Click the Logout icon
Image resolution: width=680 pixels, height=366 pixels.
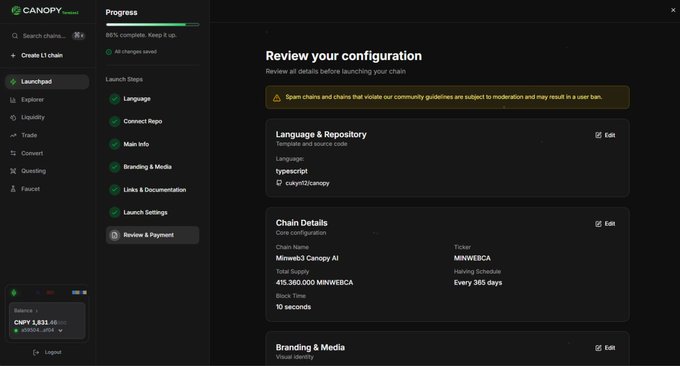pyautogui.click(x=36, y=353)
